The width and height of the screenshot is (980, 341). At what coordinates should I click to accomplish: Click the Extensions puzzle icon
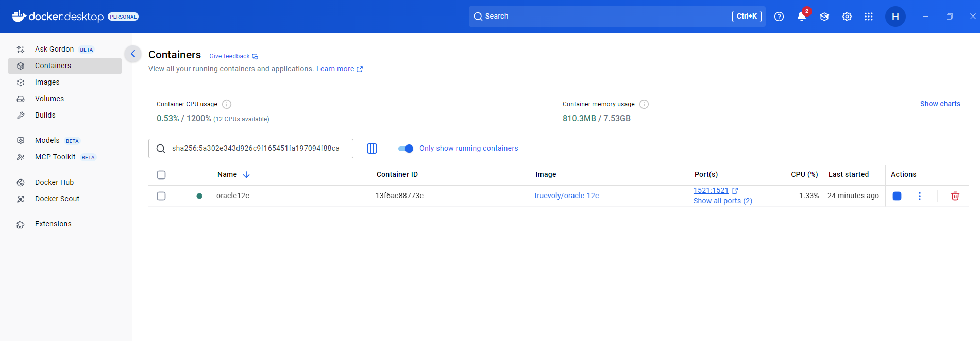(21, 224)
